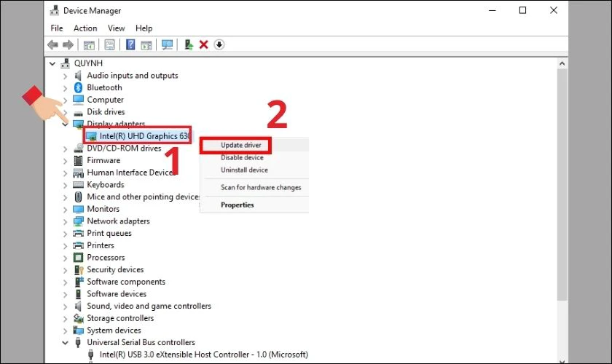Click the scrollbar up arrow
Image resolution: width=612 pixels, height=364 pixels.
562,63
